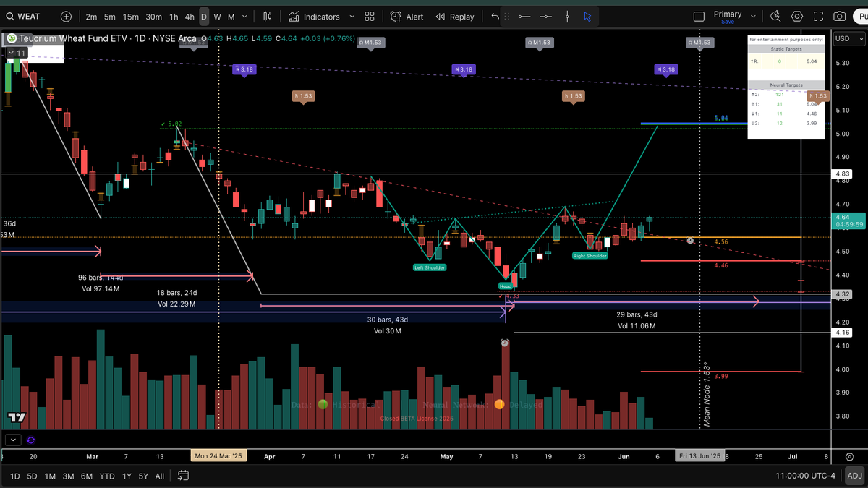The width and height of the screenshot is (868, 488).
Task: Set date range to YTD
Action: (x=107, y=476)
